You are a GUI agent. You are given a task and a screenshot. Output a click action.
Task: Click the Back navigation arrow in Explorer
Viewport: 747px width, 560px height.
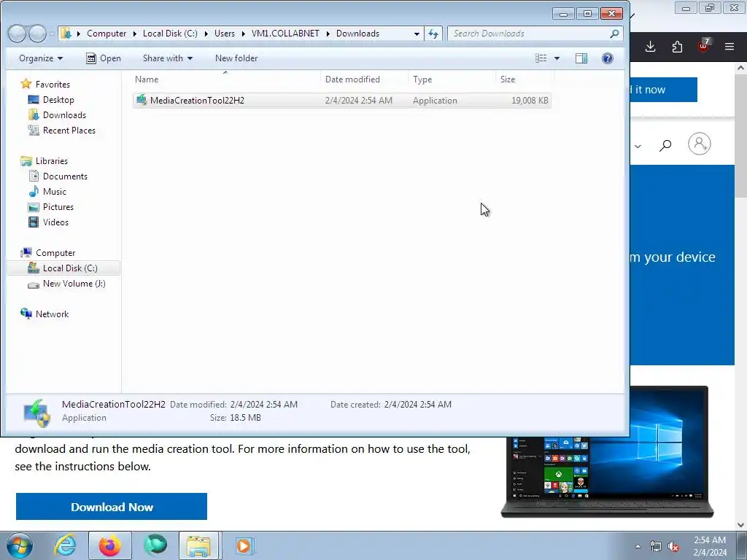[x=18, y=34]
